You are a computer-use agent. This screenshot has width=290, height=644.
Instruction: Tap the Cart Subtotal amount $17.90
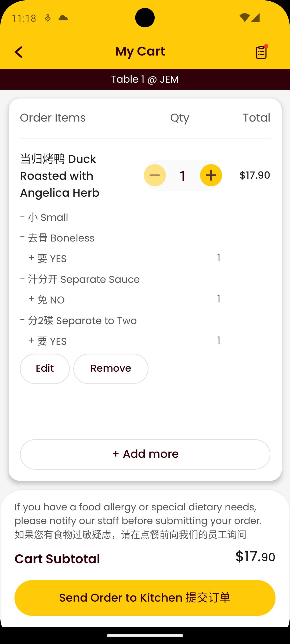point(255,557)
